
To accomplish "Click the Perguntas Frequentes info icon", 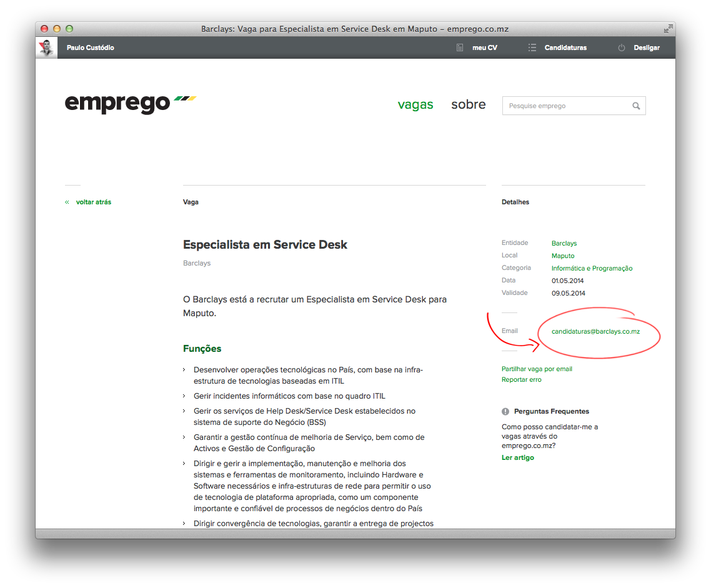I will pos(505,412).
